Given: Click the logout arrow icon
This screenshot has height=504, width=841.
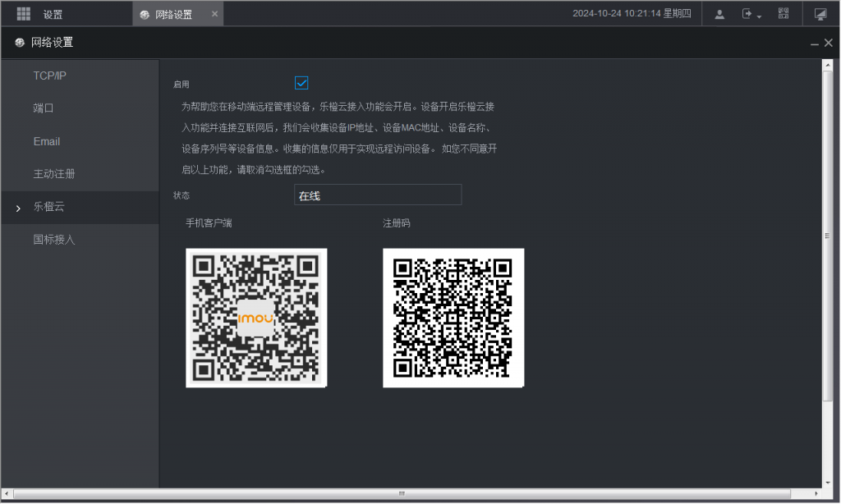Looking at the screenshot, I should pyautogui.click(x=747, y=14).
